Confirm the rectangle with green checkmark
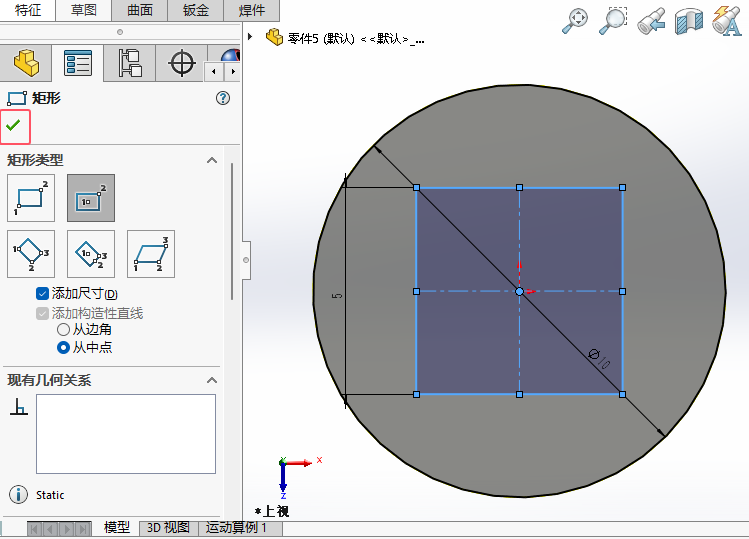Image resolution: width=749 pixels, height=539 pixels. [14, 126]
